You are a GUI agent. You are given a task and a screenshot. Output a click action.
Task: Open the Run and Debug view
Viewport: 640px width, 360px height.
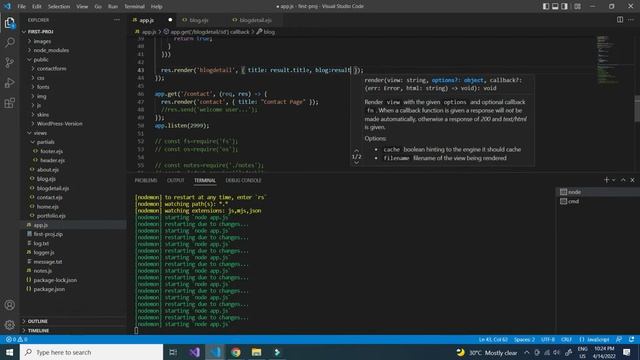pyautogui.click(x=9, y=82)
